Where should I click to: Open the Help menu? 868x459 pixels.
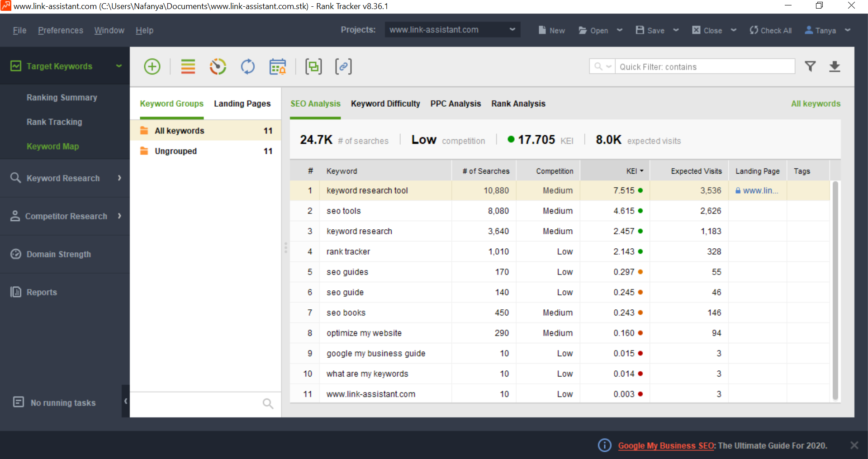coord(144,30)
